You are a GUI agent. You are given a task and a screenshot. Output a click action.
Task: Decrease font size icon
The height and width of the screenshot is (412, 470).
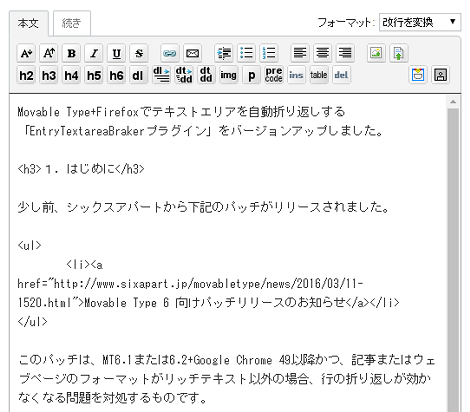[26, 53]
